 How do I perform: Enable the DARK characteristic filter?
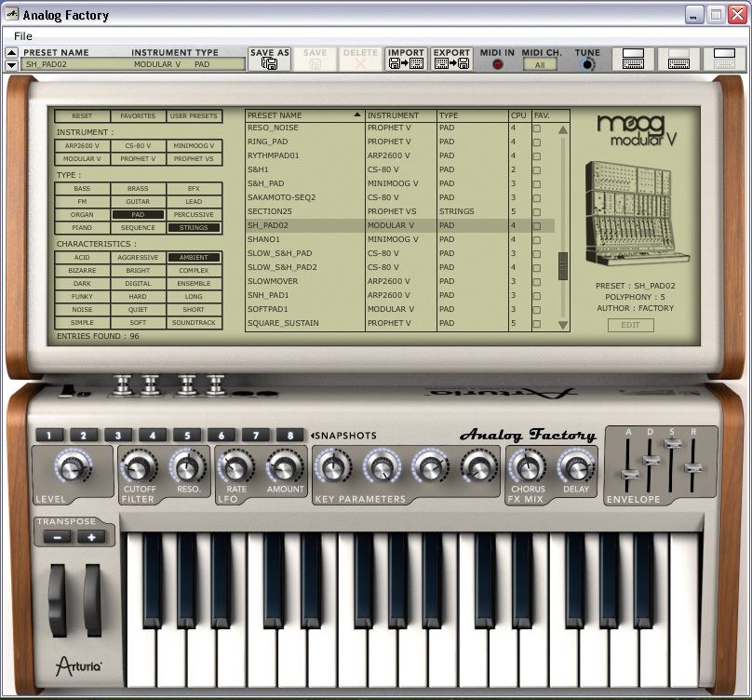point(82,283)
